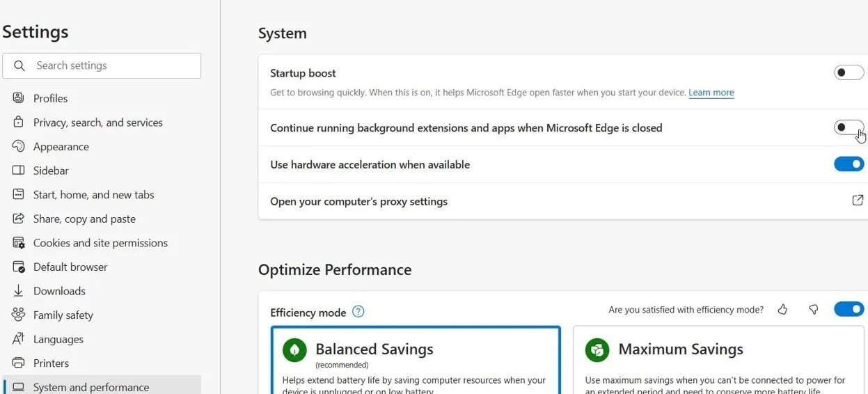868x394 pixels.
Task: Click 'Are you satisfied with efficiency mode?' text
Action: [x=686, y=310]
